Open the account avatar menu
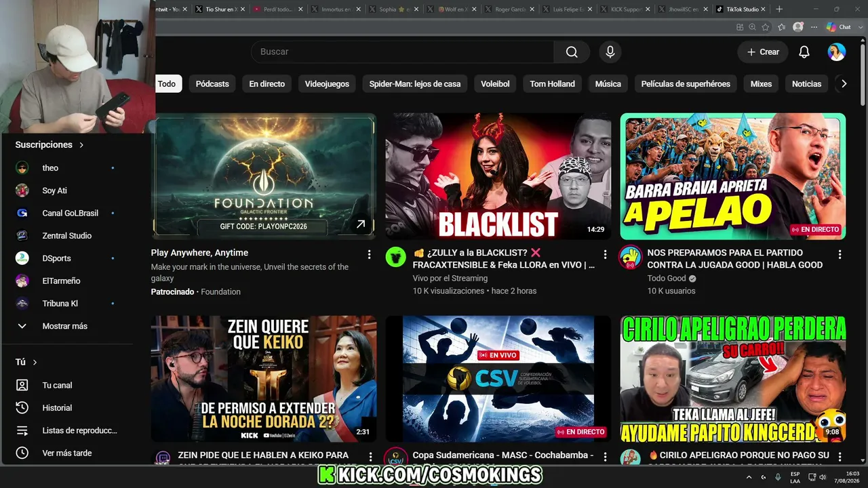 tap(837, 52)
